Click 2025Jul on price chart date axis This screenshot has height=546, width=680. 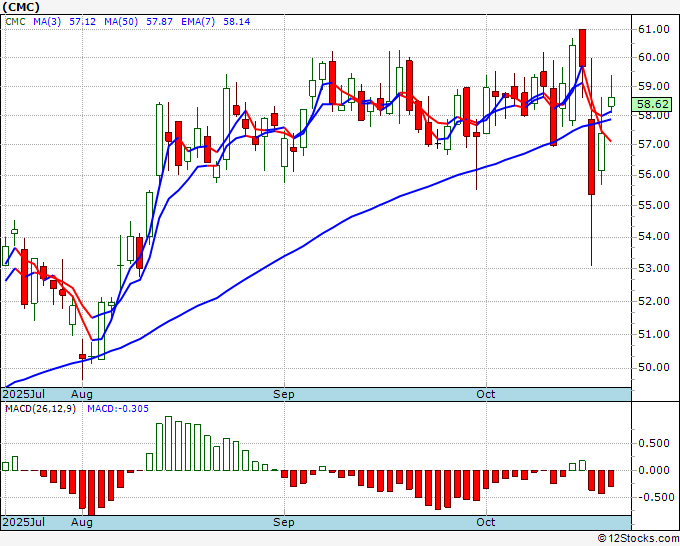click(x=24, y=394)
